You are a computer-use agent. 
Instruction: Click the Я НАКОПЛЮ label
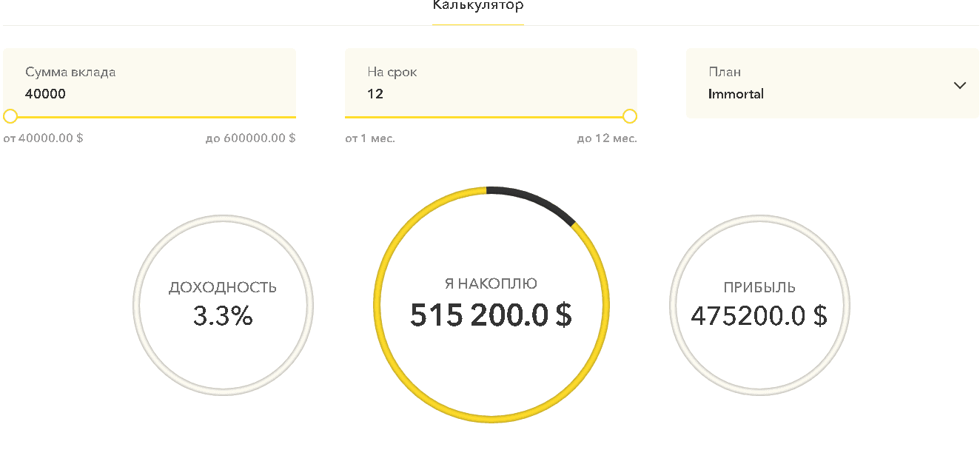click(491, 283)
